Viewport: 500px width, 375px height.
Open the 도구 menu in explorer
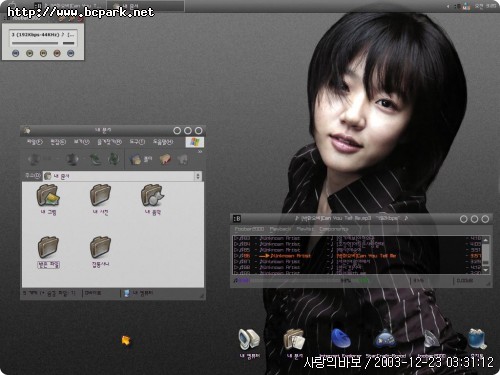tap(137, 142)
